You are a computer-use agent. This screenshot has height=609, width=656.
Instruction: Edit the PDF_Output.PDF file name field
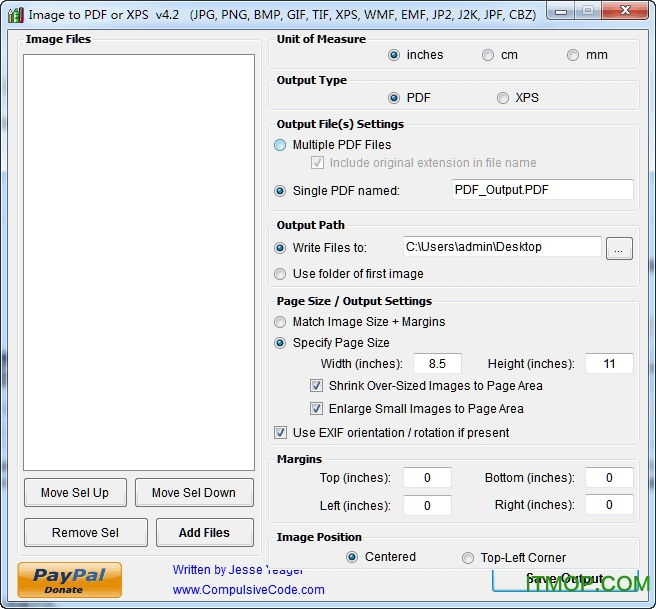[543, 190]
